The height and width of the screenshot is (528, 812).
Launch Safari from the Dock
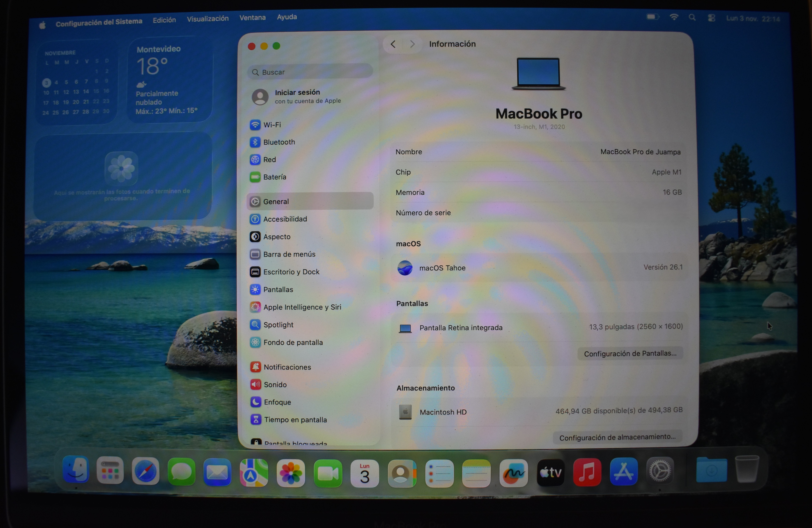[146, 471]
